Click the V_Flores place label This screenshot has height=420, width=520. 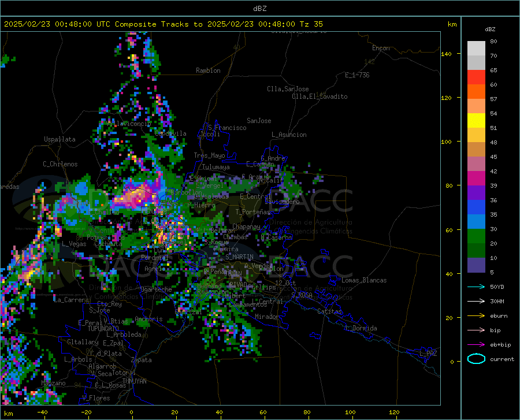coord(96,398)
